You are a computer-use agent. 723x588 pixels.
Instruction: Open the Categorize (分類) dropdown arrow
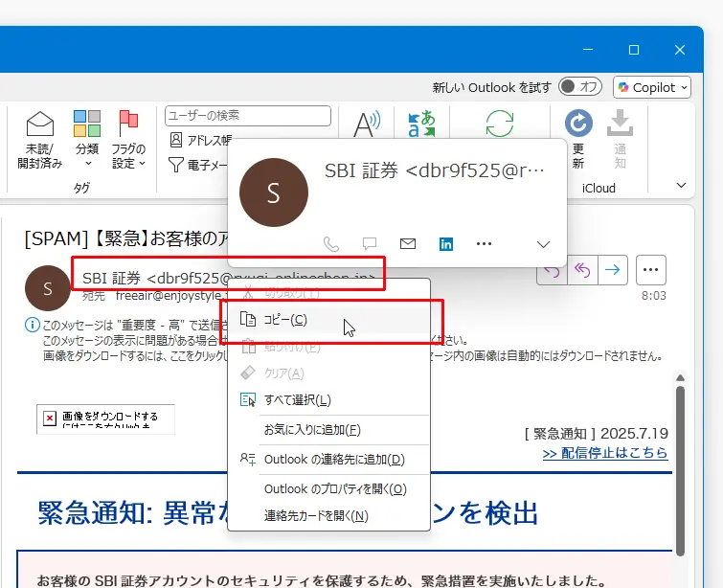tap(88, 163)
